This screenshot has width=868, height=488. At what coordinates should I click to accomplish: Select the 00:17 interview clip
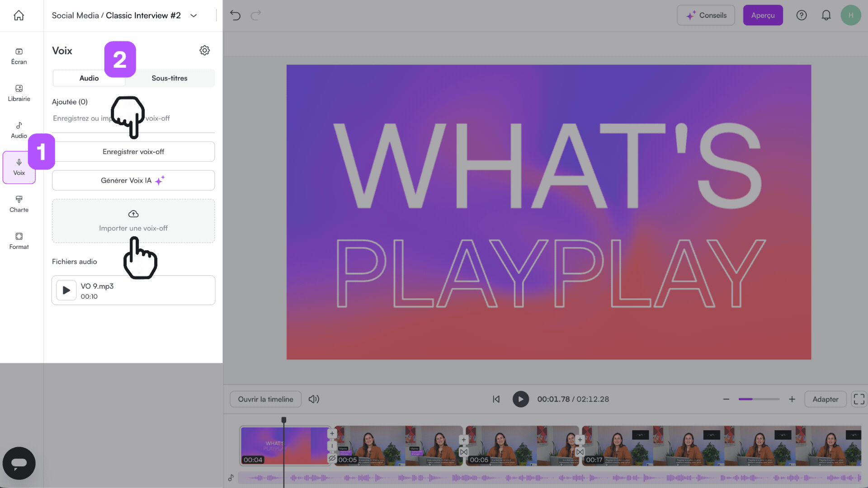coord(722,446)
